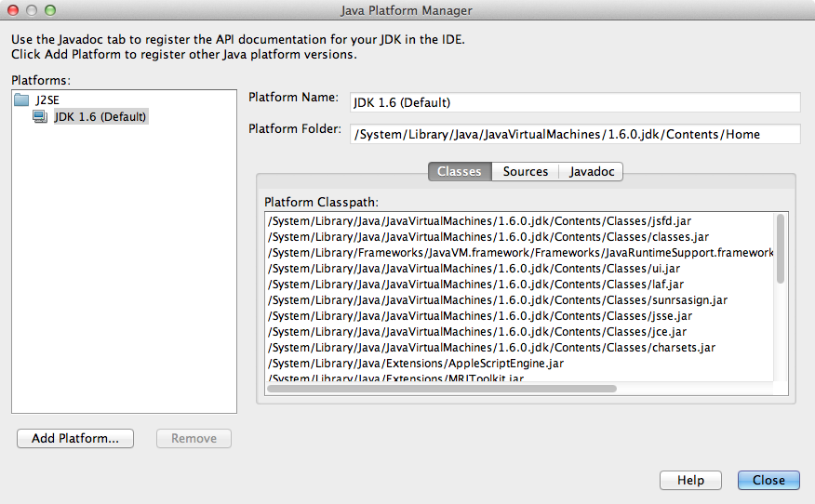
Task: Select the jsfd.jar classpath entry
Action: point(480,220)
